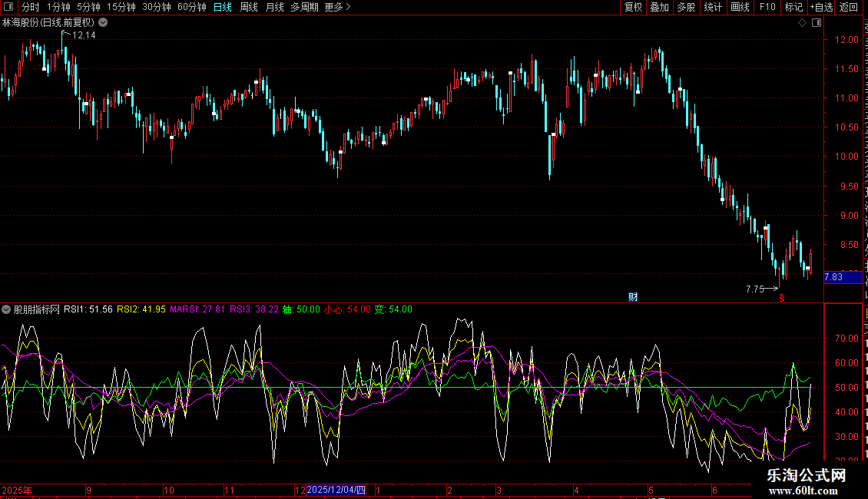868x499 pixels.
Task: Click the 统计 statistics button
Action: pos(713,7)
